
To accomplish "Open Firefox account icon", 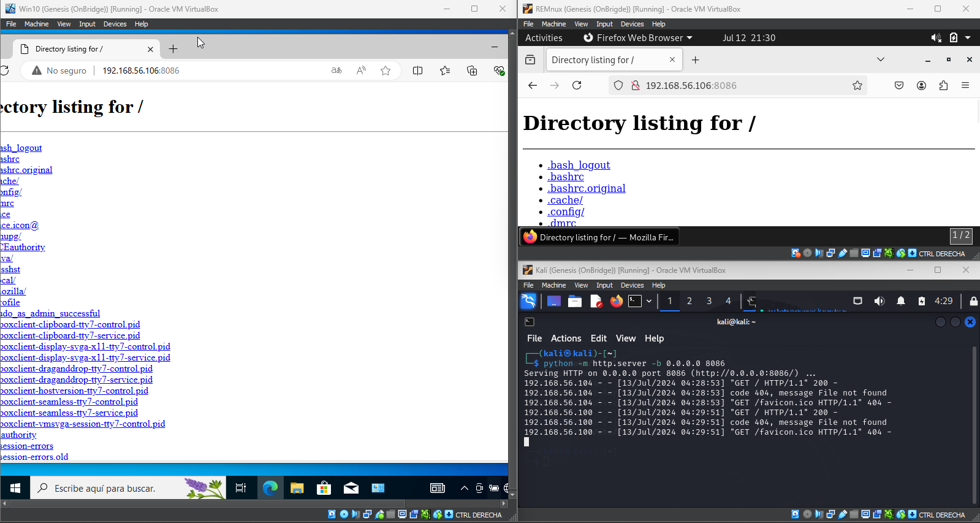I will pos(921,85).
